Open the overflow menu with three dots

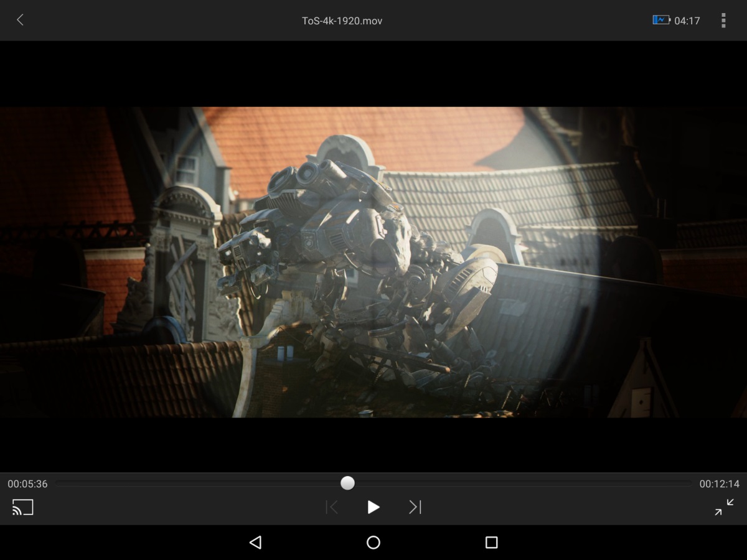pyautogui.click(x=723, y=20)
